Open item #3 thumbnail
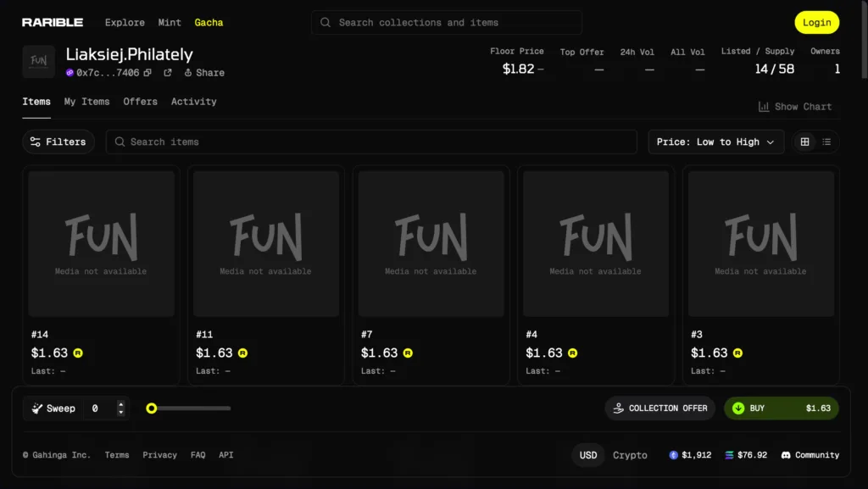868x489 pixels. [x=761, y=243]
